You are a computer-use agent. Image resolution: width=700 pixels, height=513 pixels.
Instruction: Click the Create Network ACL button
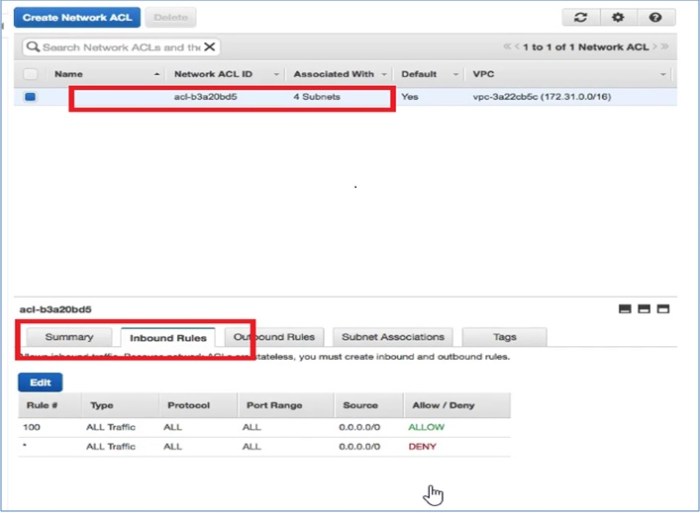(x=76, y=18)
